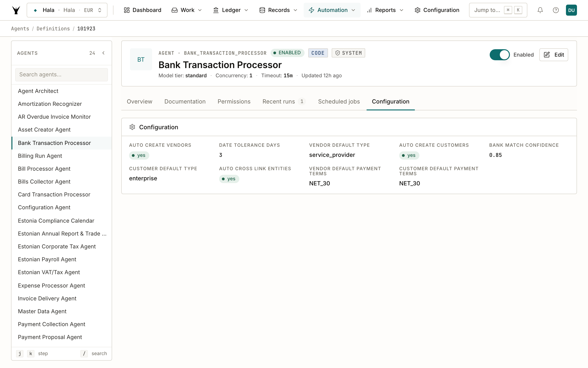The width and height of the screenshot is (588, 368).
Task: Open the Hala entity switcher dropdown
Action: click(x=67, y=10)
